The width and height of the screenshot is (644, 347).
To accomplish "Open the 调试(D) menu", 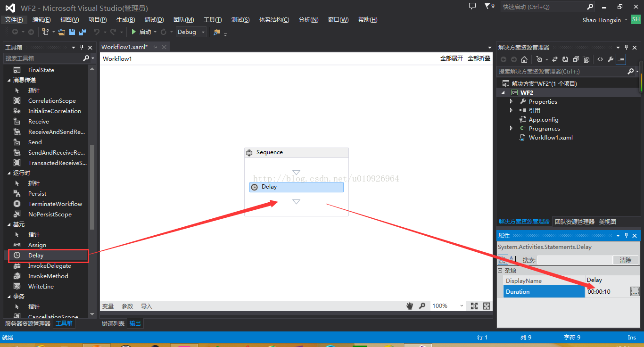I will tap(154, 20).
